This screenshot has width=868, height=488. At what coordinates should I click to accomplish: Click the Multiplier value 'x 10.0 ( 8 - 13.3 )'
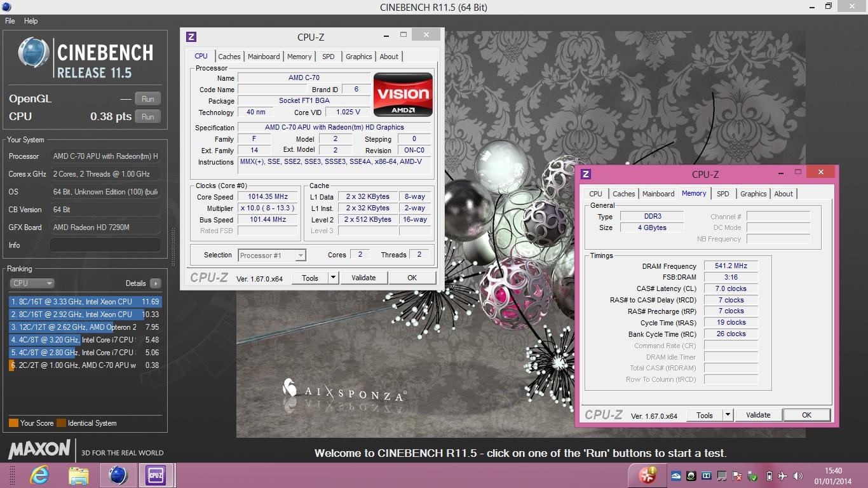[269, 208]
